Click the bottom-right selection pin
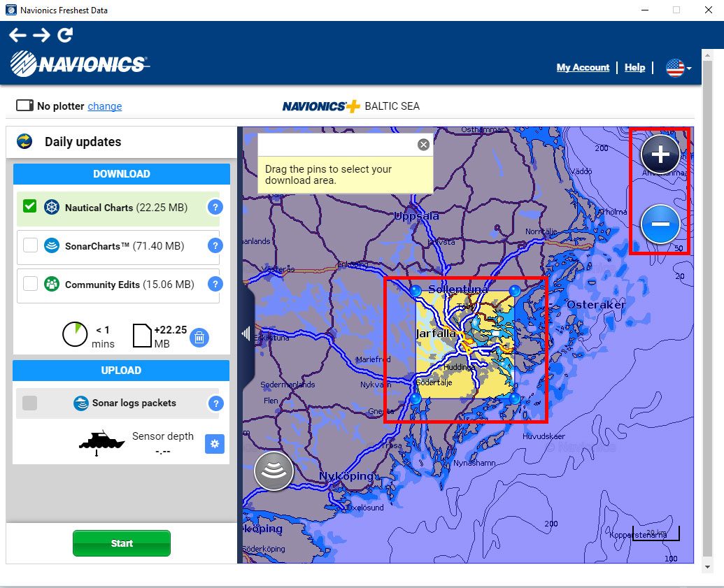The height and width of the screenshot is (588, 724). pyautogui.click(x=515, y=399)
